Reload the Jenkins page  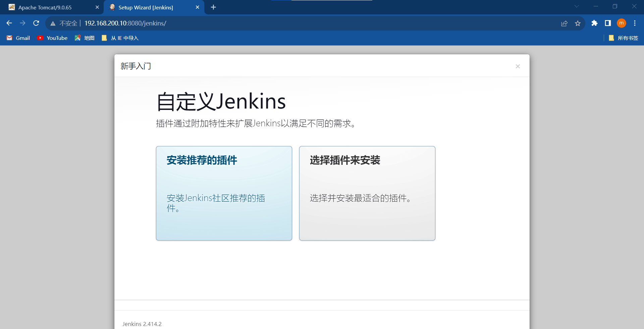36,23
